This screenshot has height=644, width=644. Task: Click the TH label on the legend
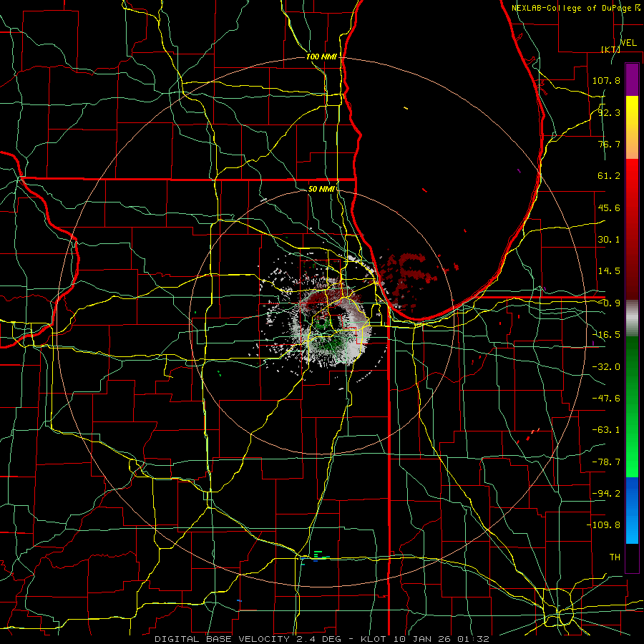tap(615, 557)
